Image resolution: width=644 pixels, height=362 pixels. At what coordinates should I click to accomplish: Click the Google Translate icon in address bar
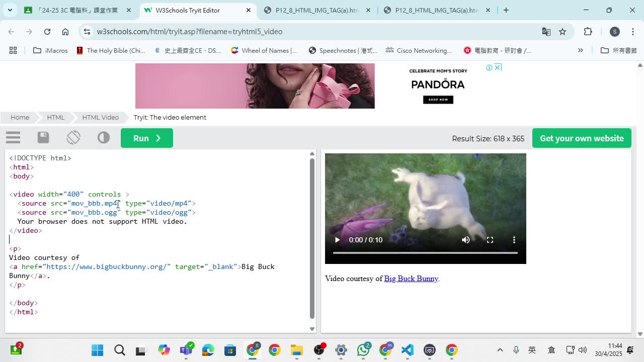click(x=546, y=32)
